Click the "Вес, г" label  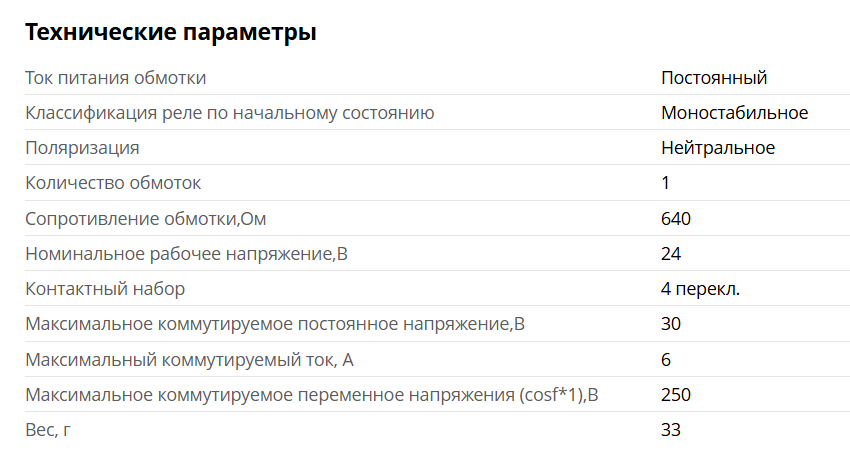(49, 430)
